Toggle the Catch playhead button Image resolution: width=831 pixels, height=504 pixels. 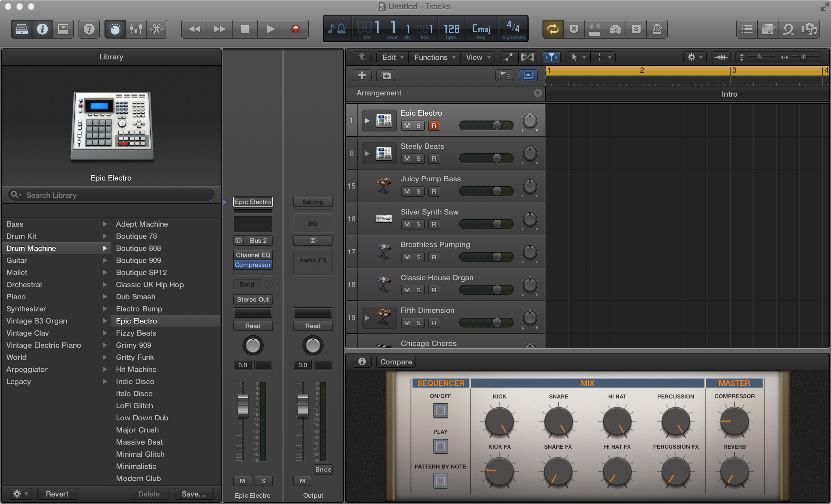551,57
